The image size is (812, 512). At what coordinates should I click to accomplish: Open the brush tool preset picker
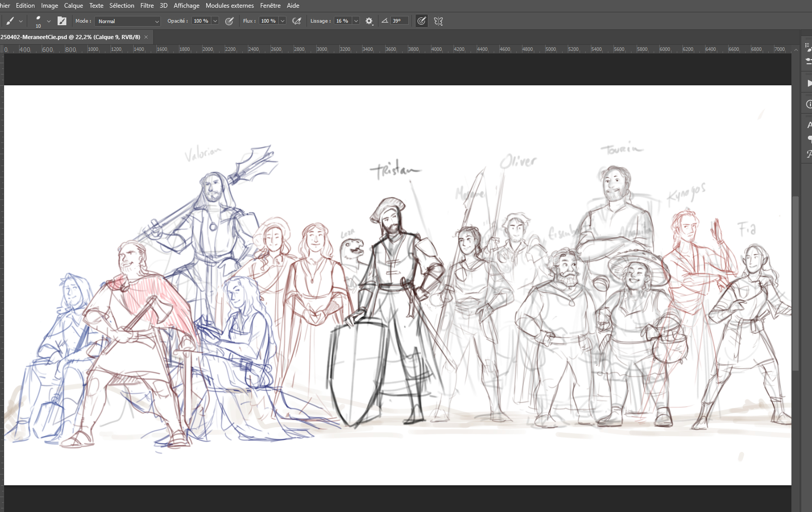point(13,21)
